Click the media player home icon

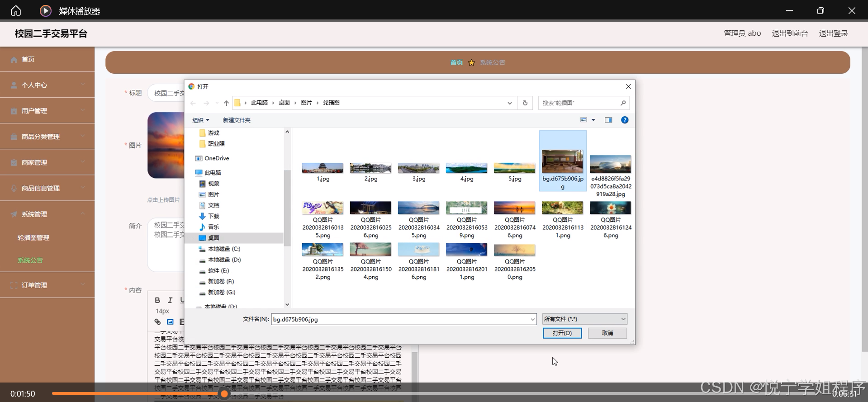pos(16,10)
